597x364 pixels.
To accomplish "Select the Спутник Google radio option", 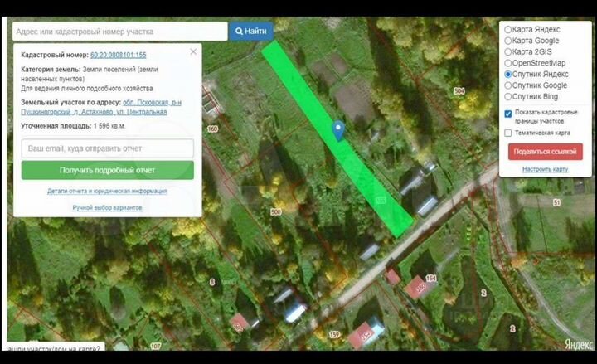I will click(508, 85).
